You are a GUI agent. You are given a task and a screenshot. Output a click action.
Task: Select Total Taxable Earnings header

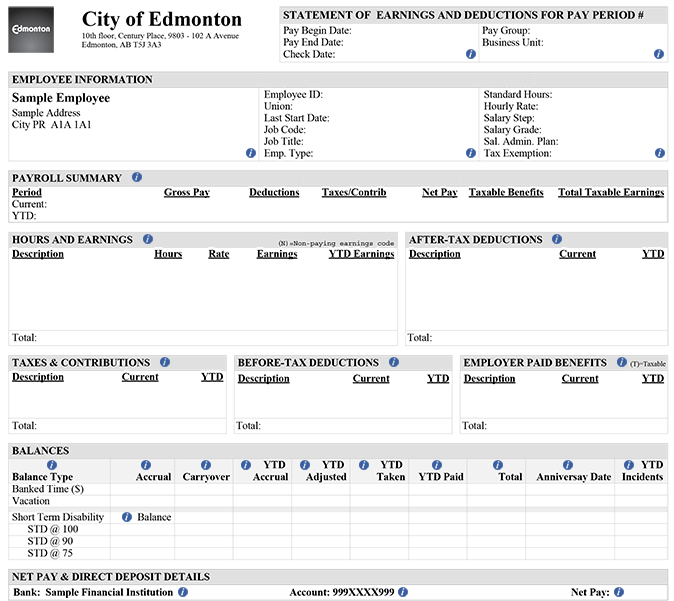pyautogui.click(x=610, y=192)
